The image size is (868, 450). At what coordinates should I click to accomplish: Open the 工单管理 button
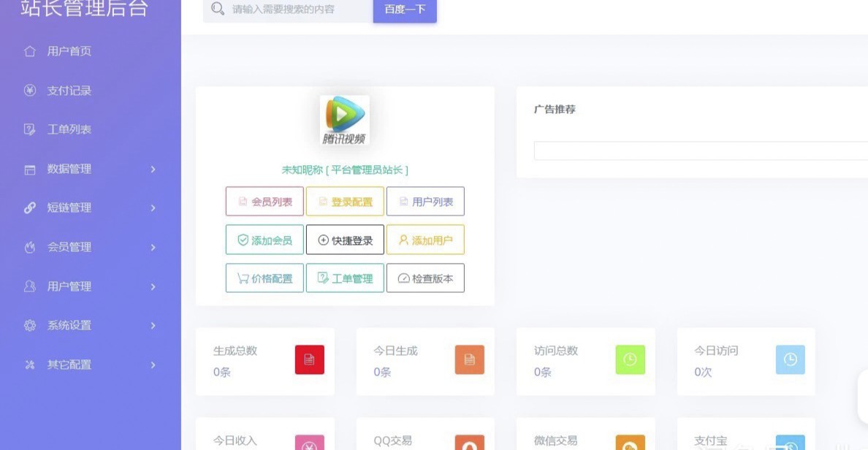pyautogui.click(x=345, y=278)
